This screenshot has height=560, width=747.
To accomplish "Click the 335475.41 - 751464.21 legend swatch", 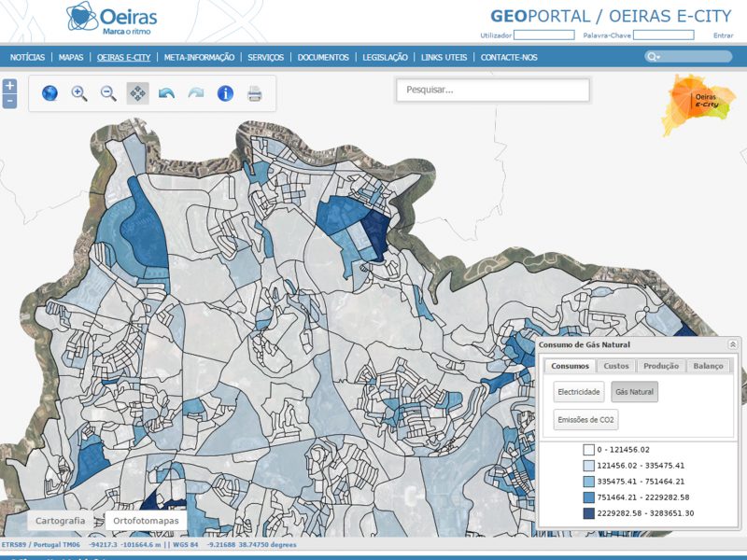I will 589,482.
